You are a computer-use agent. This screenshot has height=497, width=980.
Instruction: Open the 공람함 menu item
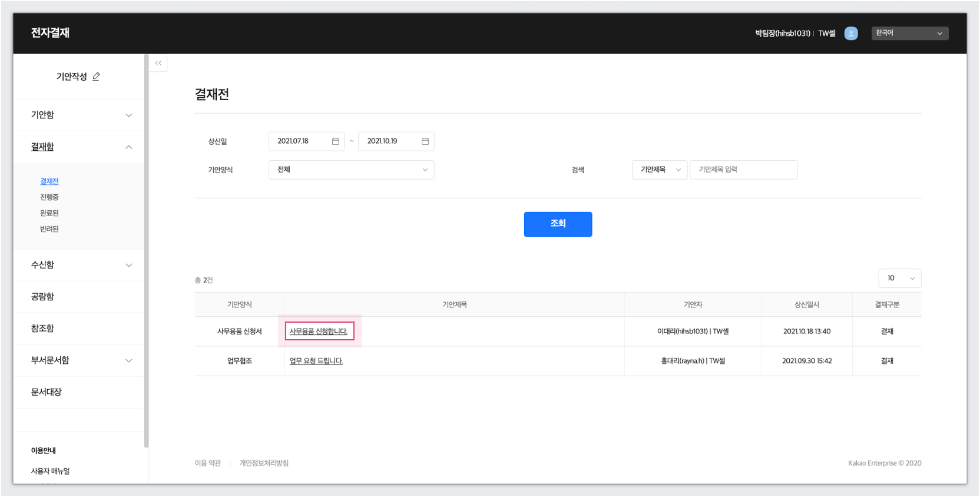42,297
